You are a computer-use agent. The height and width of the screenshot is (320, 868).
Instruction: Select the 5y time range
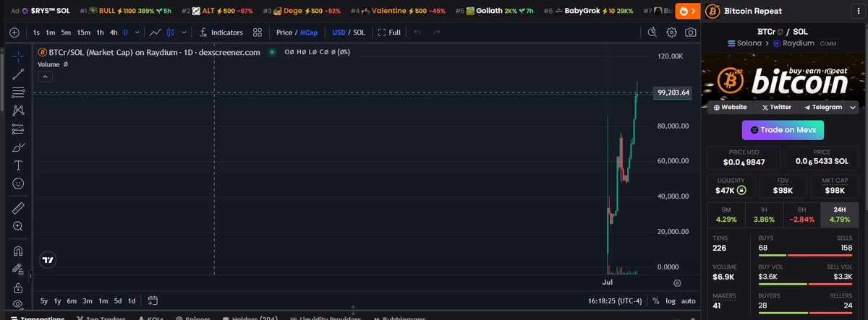44,300
